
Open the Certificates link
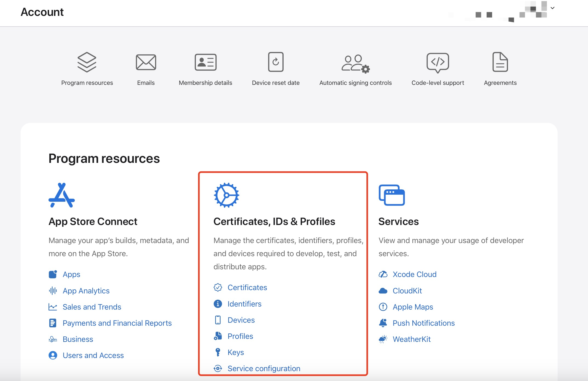tap(247, 287)
